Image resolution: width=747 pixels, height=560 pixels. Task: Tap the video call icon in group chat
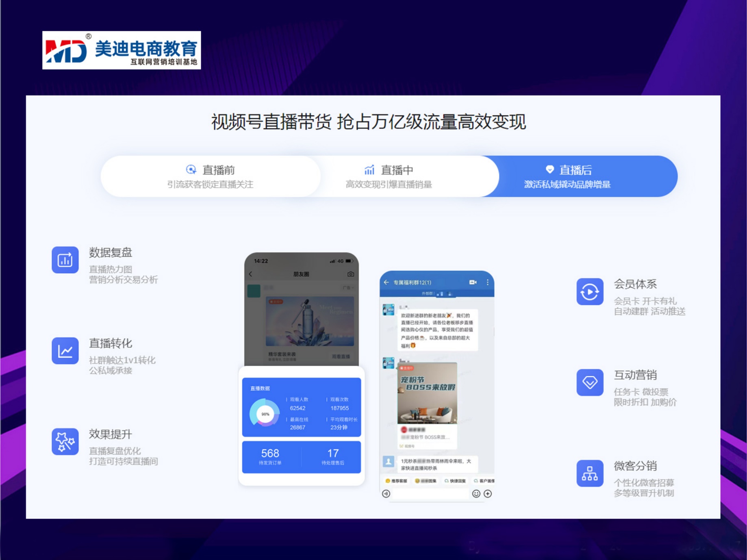click(473, 282)
